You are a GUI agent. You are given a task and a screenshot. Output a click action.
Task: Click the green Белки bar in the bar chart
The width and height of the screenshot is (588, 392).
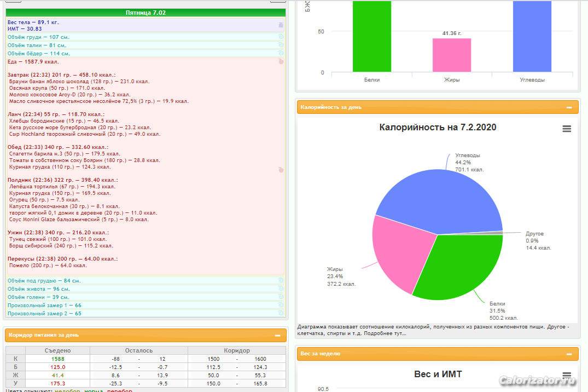[x=372, y=36]
